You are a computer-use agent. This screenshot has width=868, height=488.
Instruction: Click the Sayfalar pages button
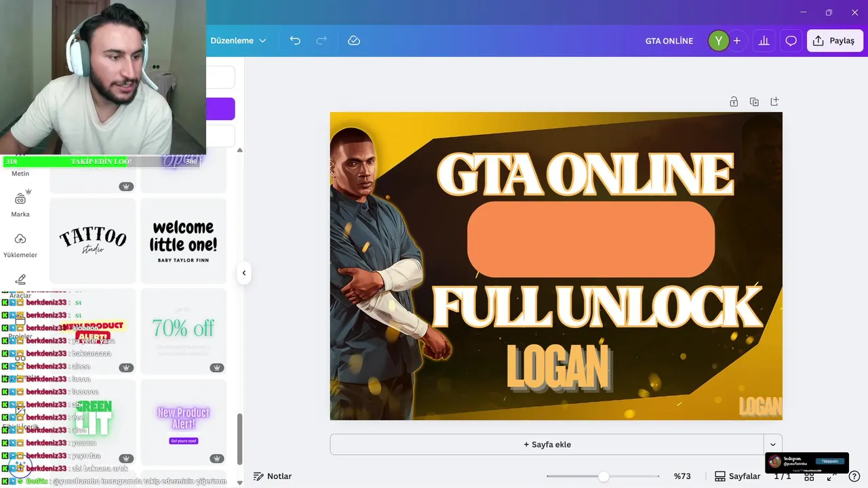(x=737, y=476)
